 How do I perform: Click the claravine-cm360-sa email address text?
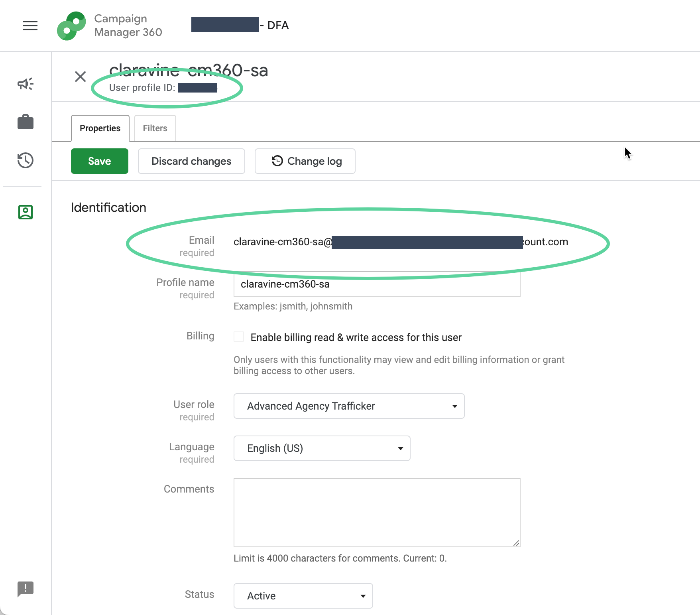(401, 242)
